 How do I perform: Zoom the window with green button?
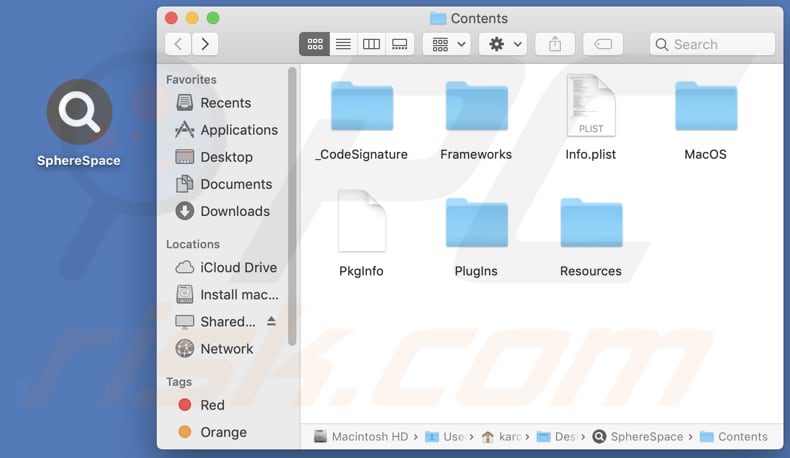tap(213, 18)
